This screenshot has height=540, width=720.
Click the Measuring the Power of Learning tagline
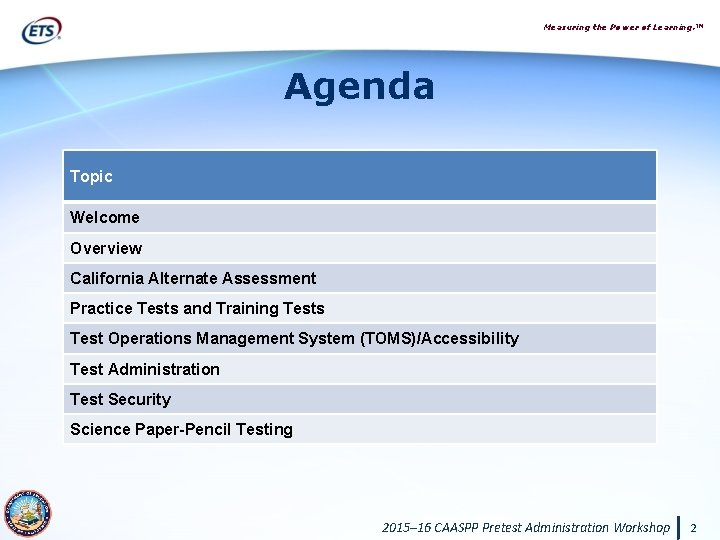click(x=623, y=27)
